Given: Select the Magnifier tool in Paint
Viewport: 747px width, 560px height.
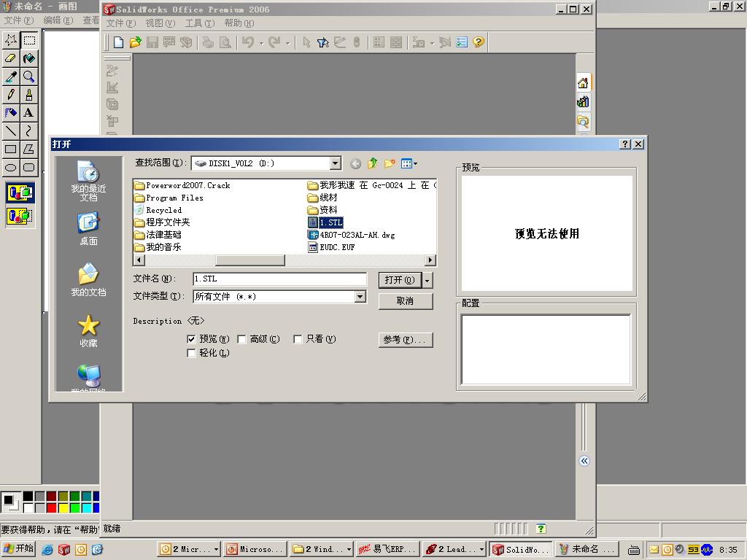Looking at the screenshot, I should pos(28,77).
